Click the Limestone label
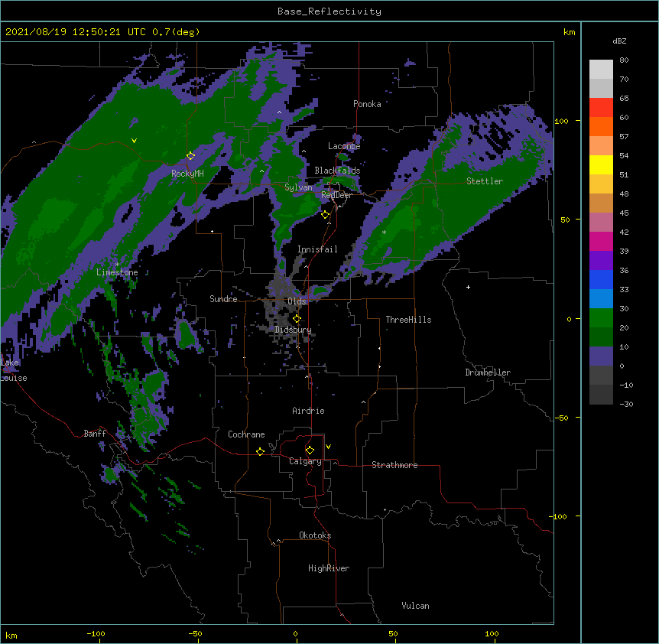The width and height of the screenshot is (659, 644). coord(117,272)
